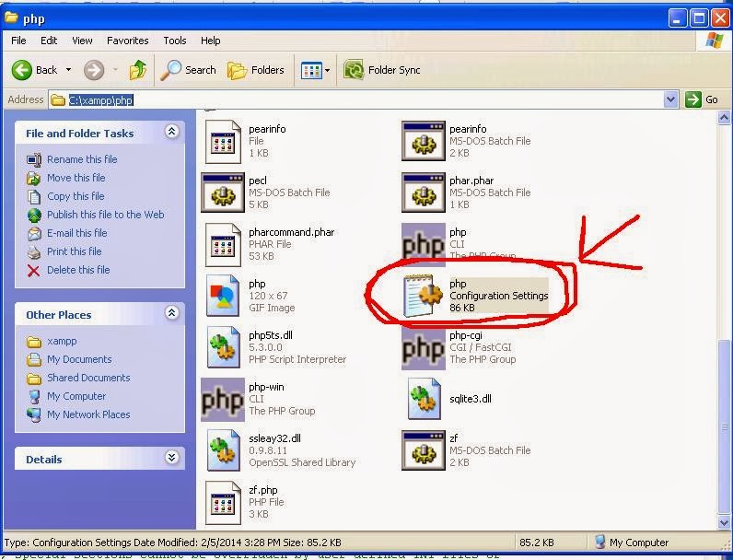The height and width of the screenshot is (560, 733).
Task: Select php GIF Image icon
Action: tap(223, 296)
